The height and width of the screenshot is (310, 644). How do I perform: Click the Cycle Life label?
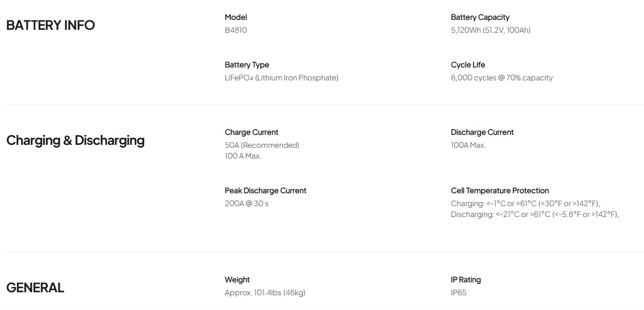(x=467, y=65)
